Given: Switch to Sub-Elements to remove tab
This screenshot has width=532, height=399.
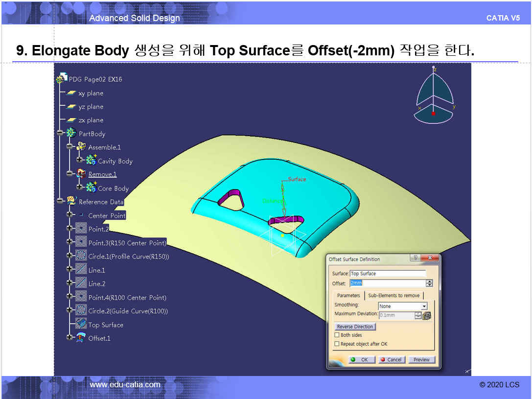Looking at the screenshot, I should pos(393,296).
